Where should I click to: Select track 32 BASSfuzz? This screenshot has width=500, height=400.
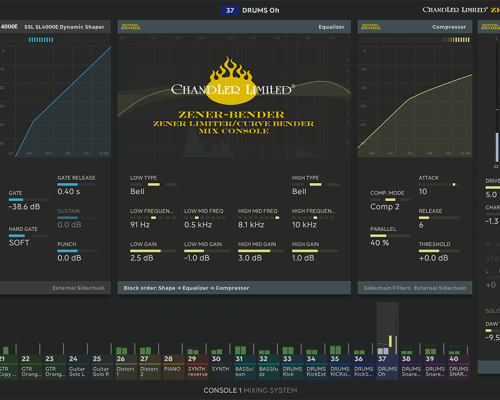(269, 367)
